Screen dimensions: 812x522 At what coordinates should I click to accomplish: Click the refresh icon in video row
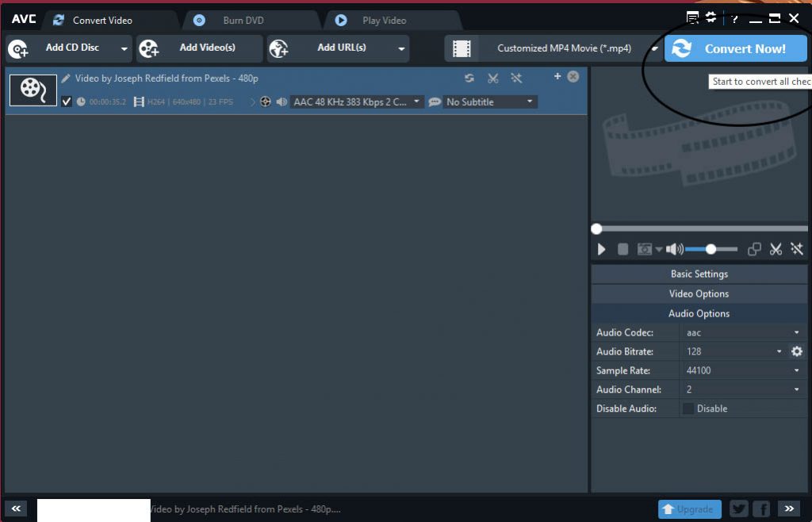(x=469, y=79)
